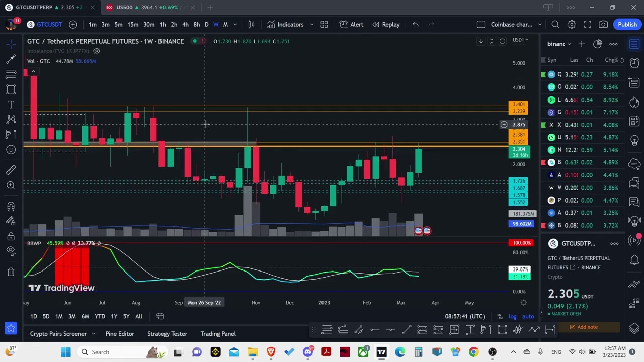Viewport: 644px width, 362px height.
Task: Select the D daily timeframe
Action: click(206, 24)
